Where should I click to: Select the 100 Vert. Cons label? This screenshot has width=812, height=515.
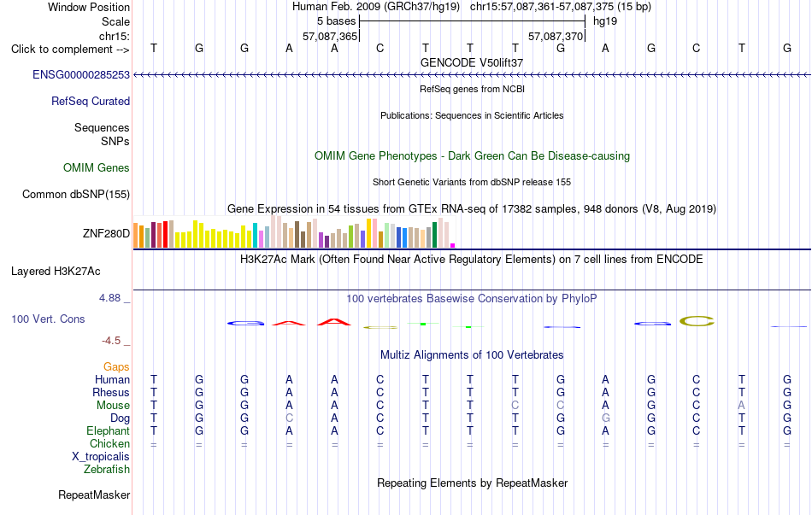tap(48, 319)
